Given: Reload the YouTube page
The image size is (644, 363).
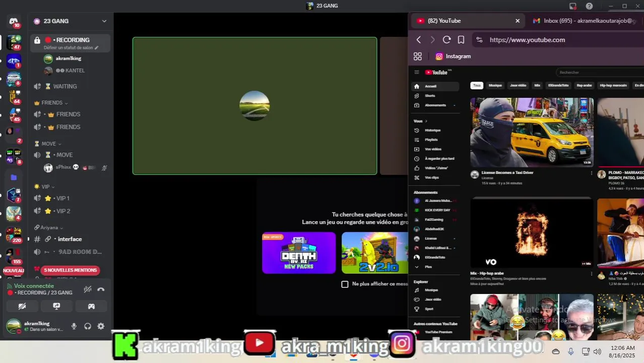Looking at the screenshot, I should click(x=446, y=40).
